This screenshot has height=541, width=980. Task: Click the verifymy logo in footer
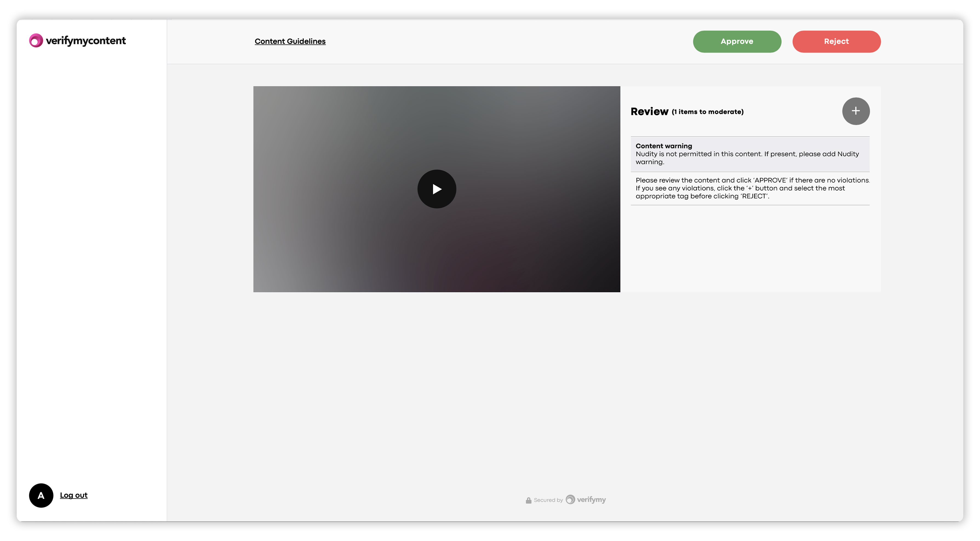click(x=586, y=500)
